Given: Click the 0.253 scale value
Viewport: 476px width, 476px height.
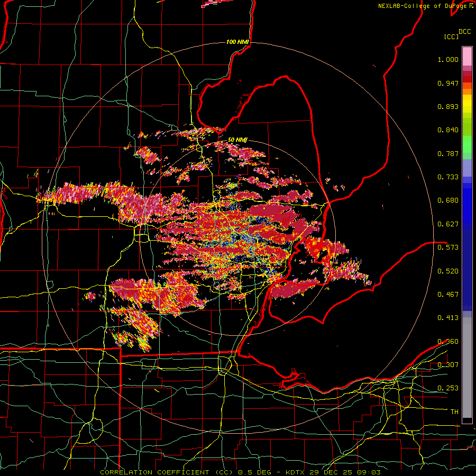Looking at the screenshot, I should click(x=448, y=388).
